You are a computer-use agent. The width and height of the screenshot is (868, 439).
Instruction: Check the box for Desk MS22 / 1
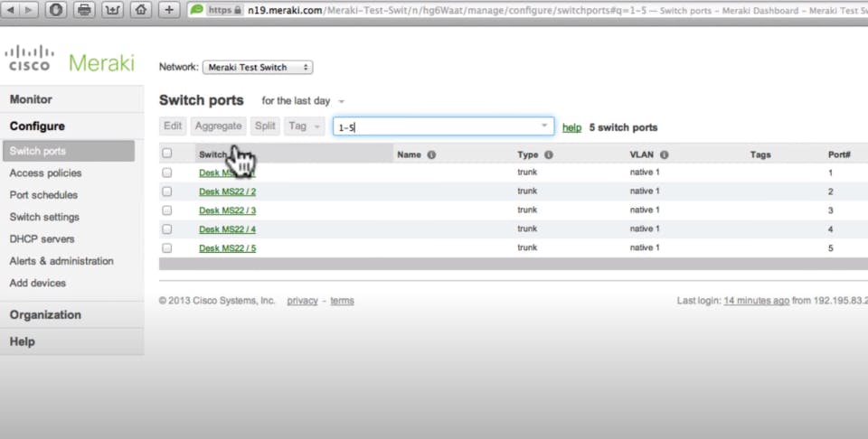[x=167, y=173]
